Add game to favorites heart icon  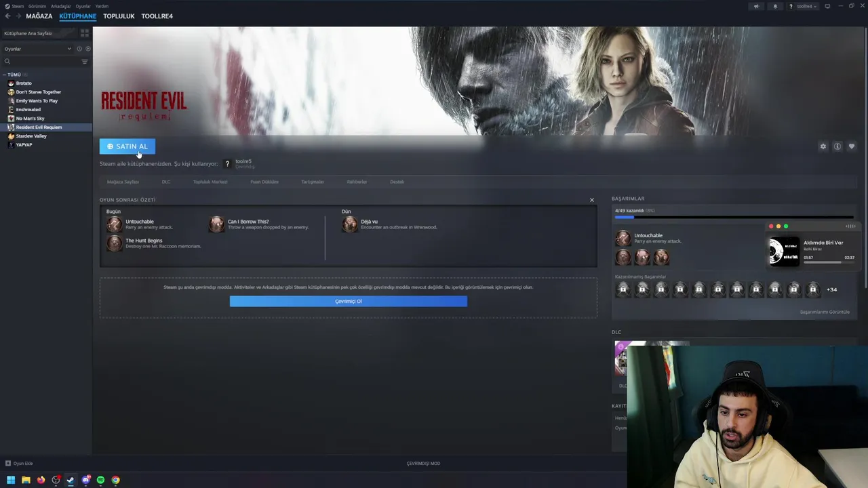(x=852, y=146)
